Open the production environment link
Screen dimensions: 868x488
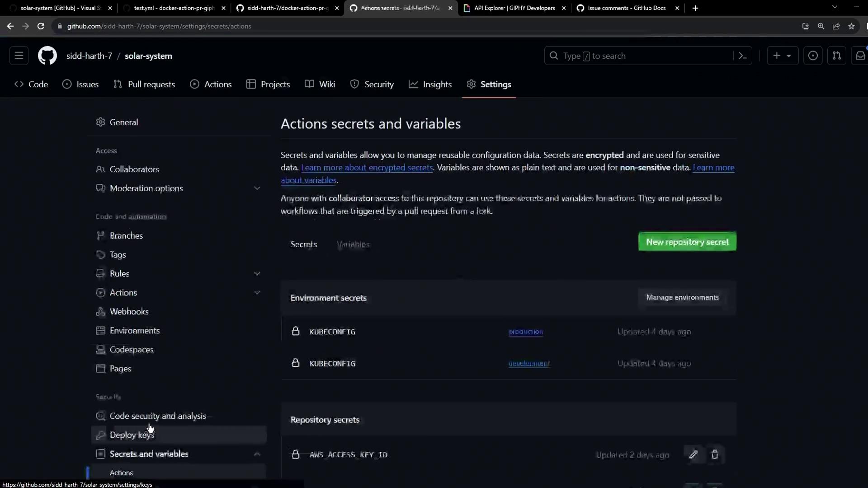coord(525,332)
